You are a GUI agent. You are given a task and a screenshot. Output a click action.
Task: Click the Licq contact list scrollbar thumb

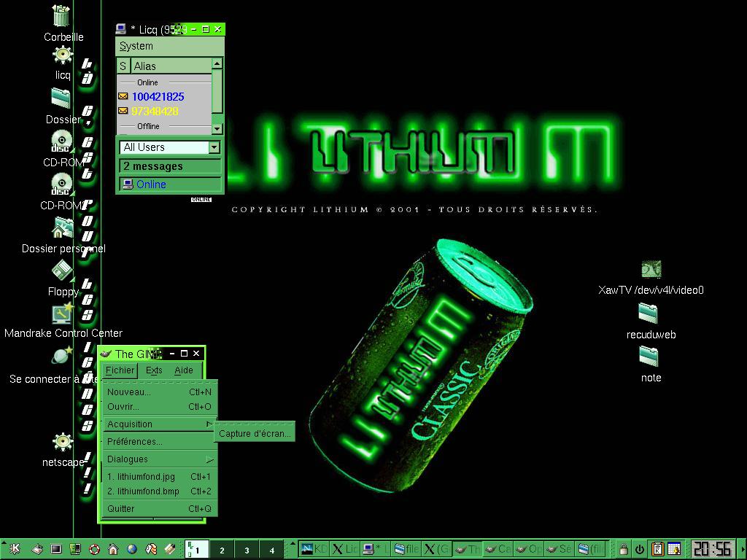pyautogui.click(x=217, y=91)
